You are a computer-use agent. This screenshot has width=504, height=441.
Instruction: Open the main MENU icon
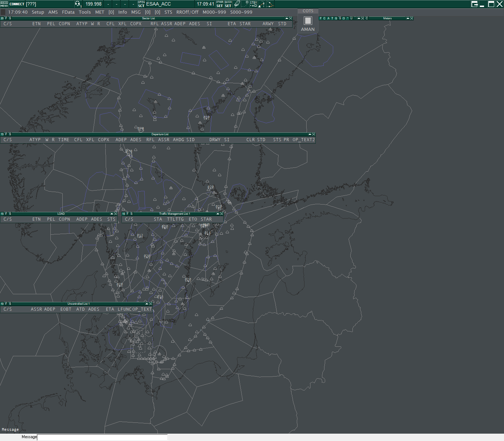pos(4,4)
